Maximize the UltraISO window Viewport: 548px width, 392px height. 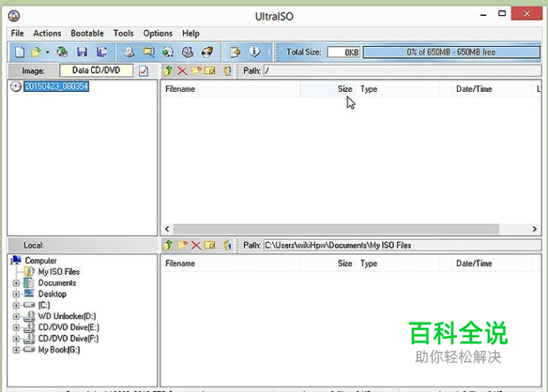click(502, 13)
